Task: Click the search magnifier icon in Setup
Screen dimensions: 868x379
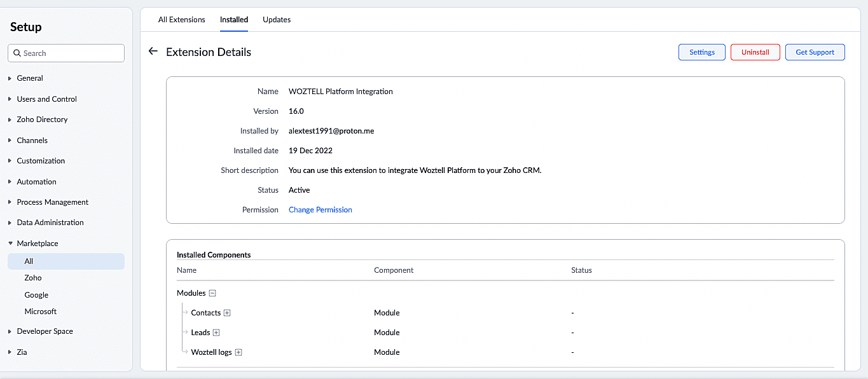Action: tap(17, 53)
